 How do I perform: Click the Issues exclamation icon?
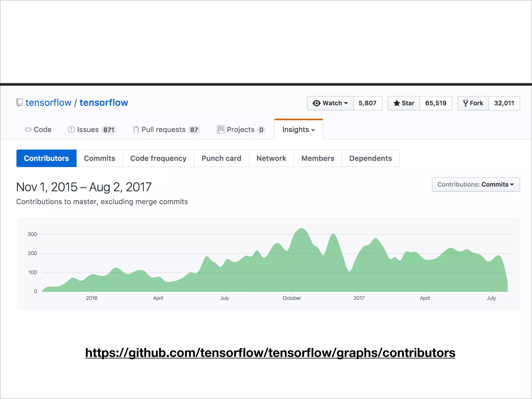(71, 129)
